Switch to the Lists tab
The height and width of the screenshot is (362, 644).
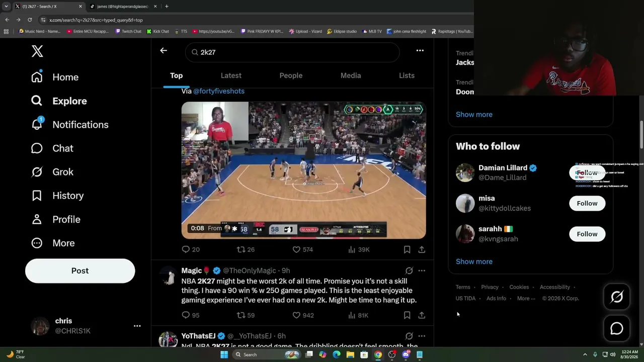(407, 75)
